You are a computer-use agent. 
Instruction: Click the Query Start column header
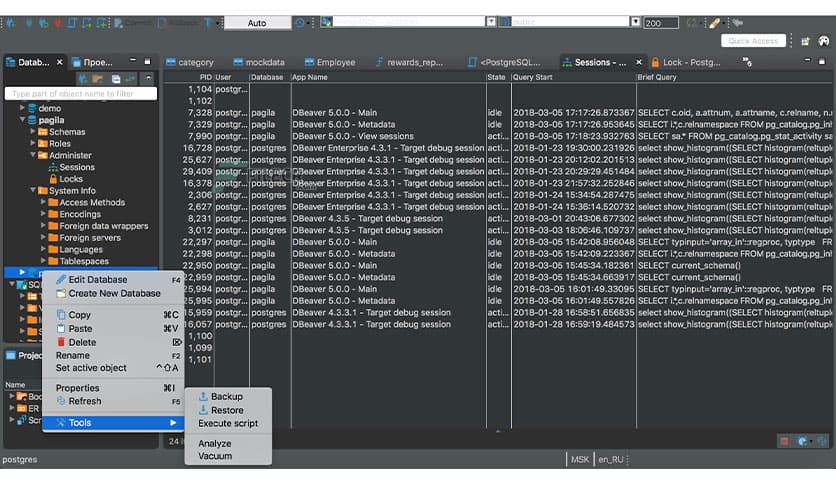pyautogui.click(x=573, y=77)
